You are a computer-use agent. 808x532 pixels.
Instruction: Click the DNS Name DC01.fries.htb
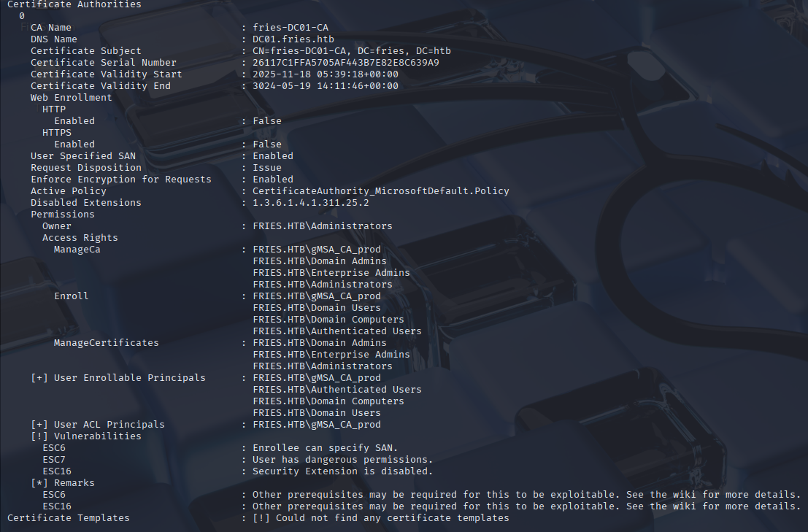pyautogui.click(x=293, y=39)
